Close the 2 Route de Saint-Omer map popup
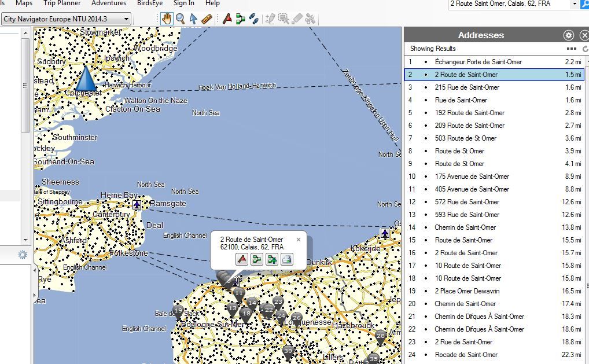 (298, 239)
